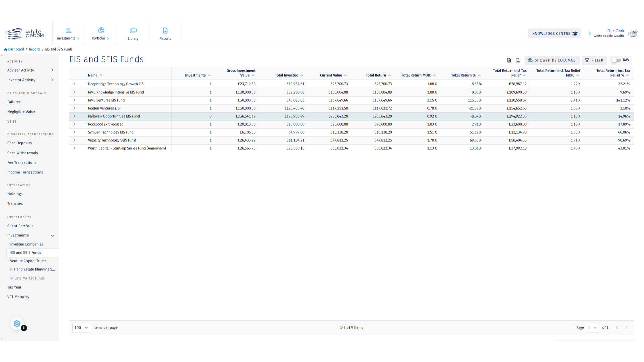The image size is (644, 362).
Task: Show or hide columns via eye button
Action: [x=552, y=60]
